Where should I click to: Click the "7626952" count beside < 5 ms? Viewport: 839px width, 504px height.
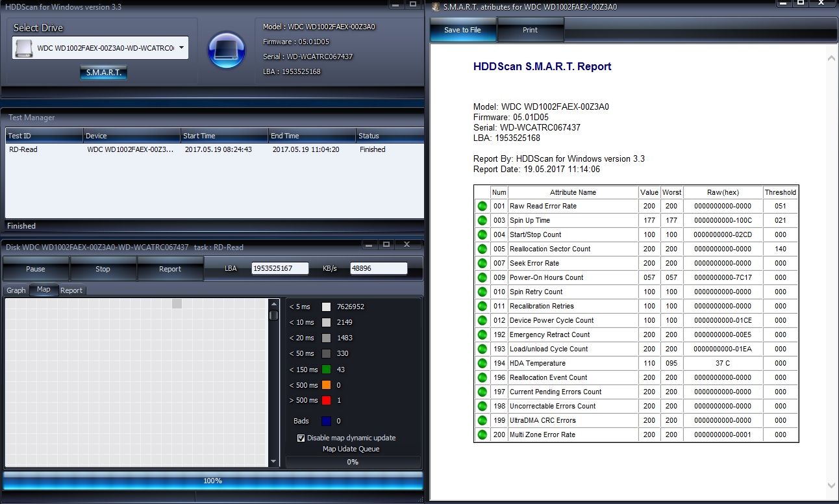pos(351,307)
